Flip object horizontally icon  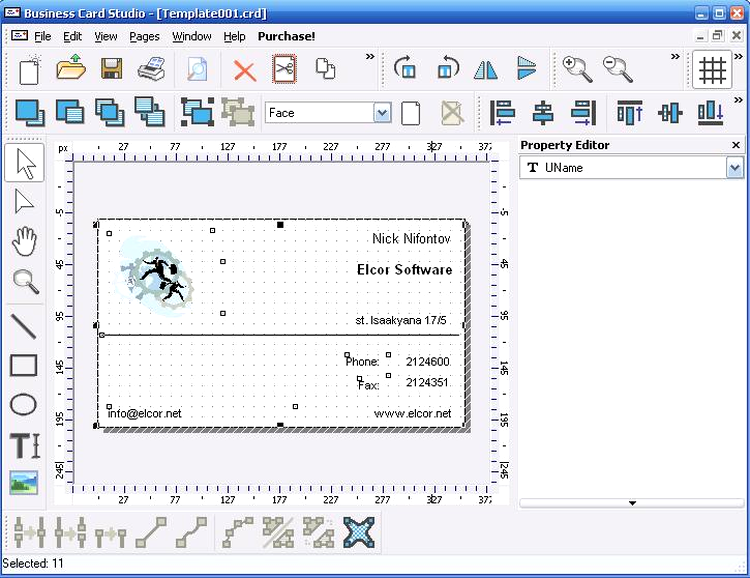click(485, 70)
